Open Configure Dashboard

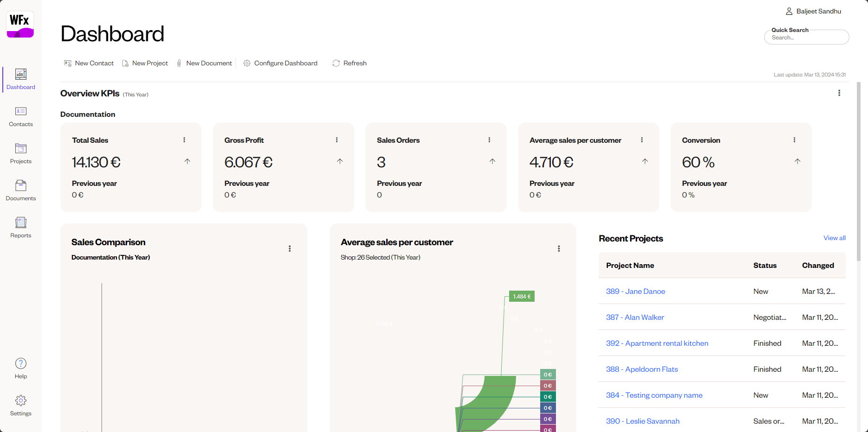281,63
